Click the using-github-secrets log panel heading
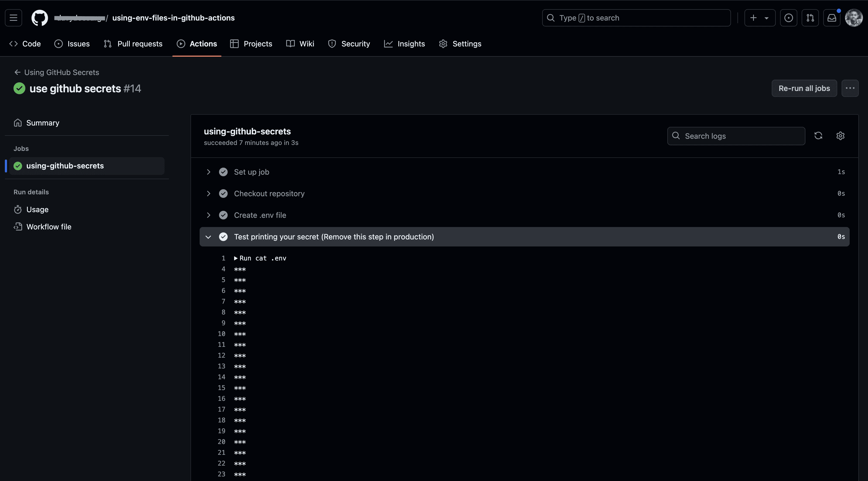 point(247,131)
